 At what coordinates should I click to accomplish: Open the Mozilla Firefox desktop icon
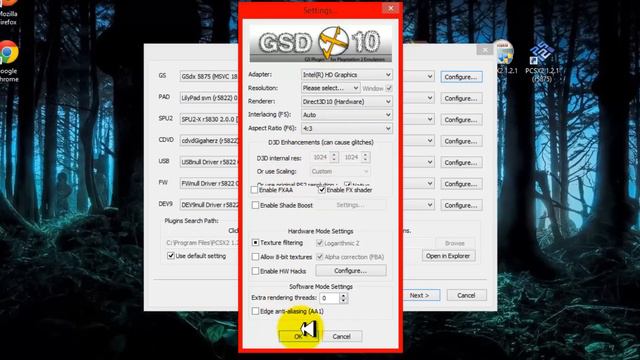(x=8, y=12)
